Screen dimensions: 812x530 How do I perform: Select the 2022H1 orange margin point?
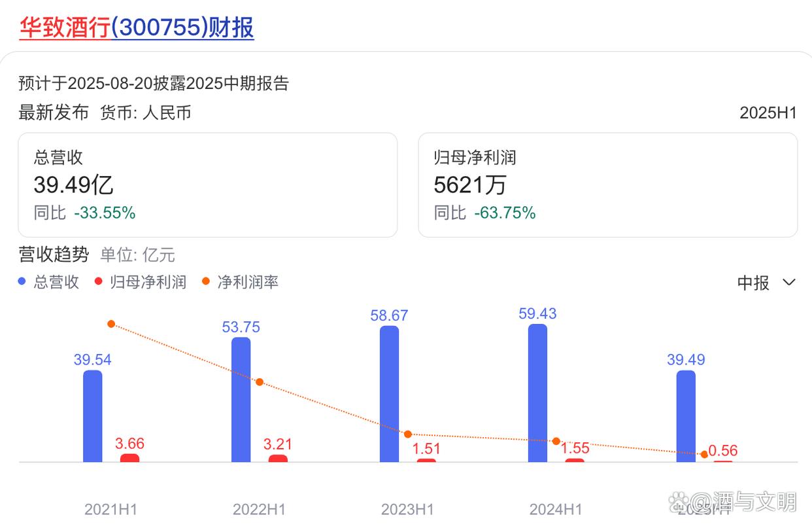click(260, 381)
